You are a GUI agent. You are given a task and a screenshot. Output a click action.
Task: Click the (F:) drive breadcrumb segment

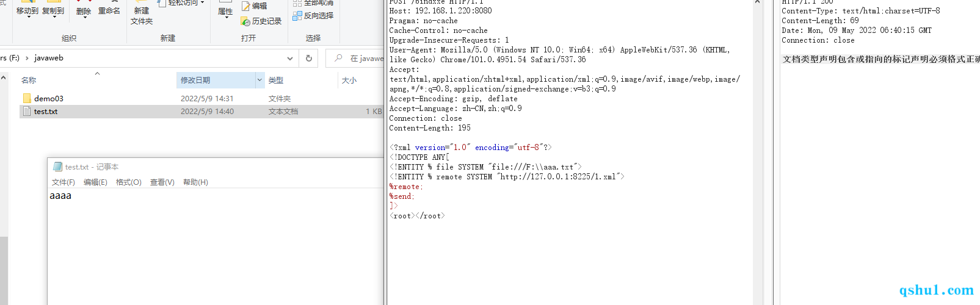(x=10, y=58)
